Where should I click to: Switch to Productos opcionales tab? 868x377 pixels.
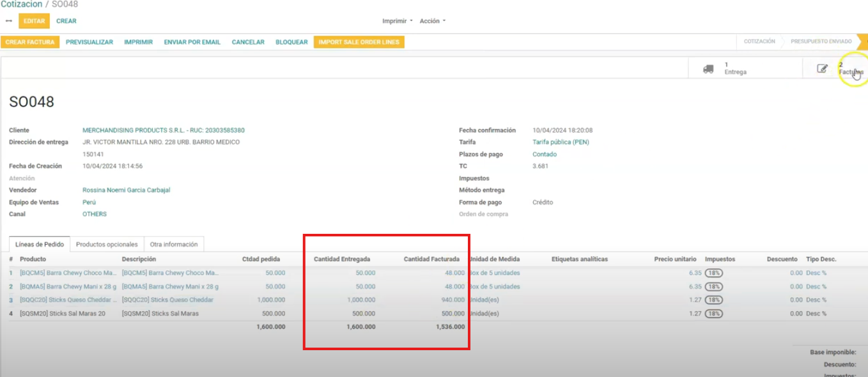(x=107, y=245)
